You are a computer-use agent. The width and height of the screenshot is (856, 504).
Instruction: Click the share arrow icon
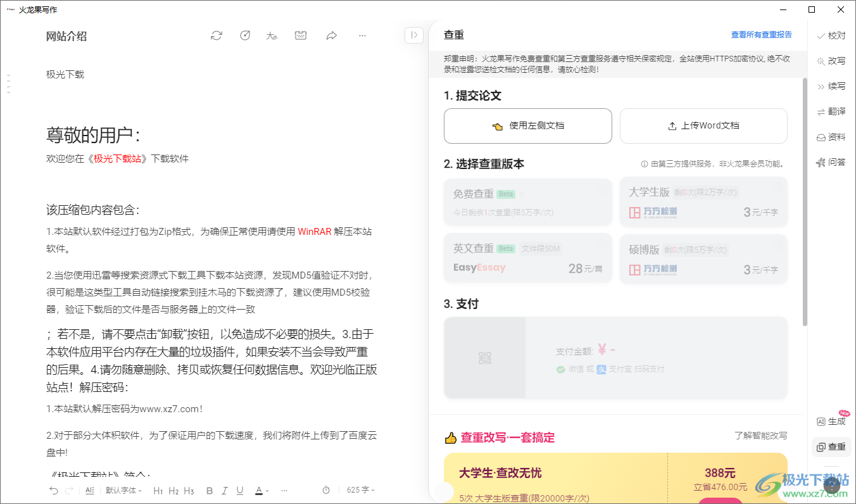(331, 35)
